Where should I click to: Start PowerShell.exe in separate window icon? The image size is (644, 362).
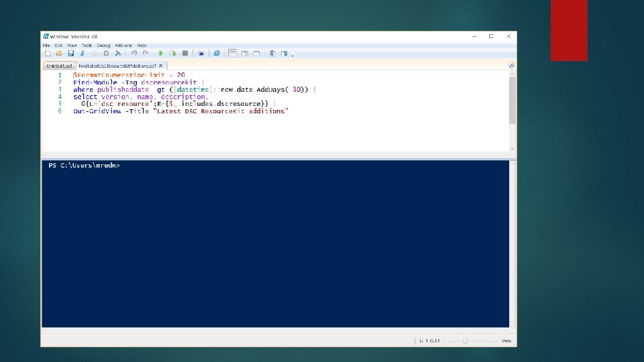pyautogui.click(x=217, y=54)
